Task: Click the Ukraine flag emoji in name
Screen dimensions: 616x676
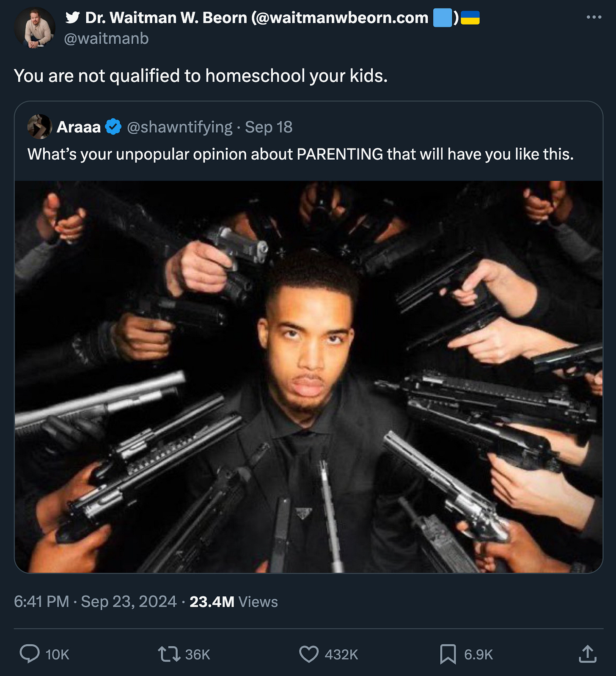Action: tap(470, 18)
